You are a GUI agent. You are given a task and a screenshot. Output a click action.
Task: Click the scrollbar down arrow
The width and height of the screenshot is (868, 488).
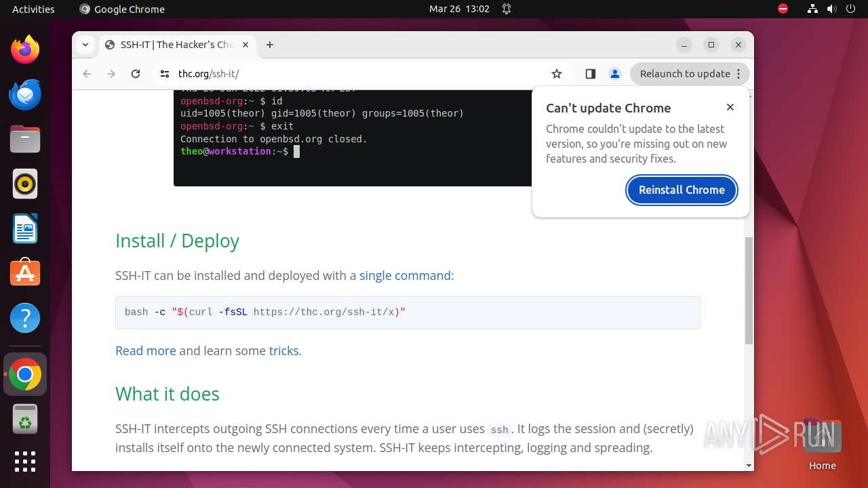coord(749,466)
